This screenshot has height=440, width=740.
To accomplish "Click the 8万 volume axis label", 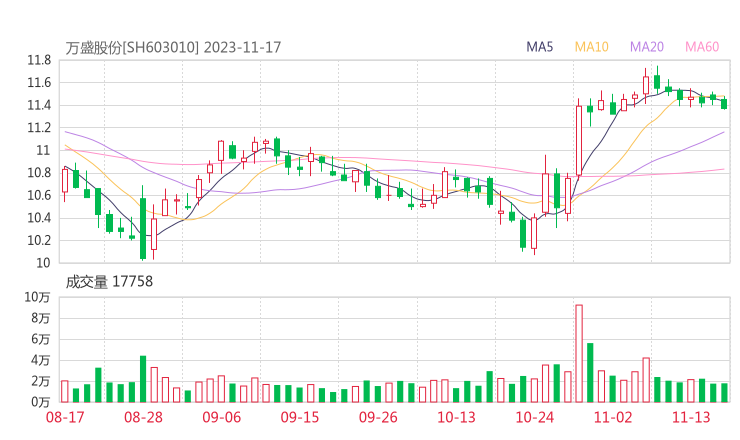I will (41, 318).
